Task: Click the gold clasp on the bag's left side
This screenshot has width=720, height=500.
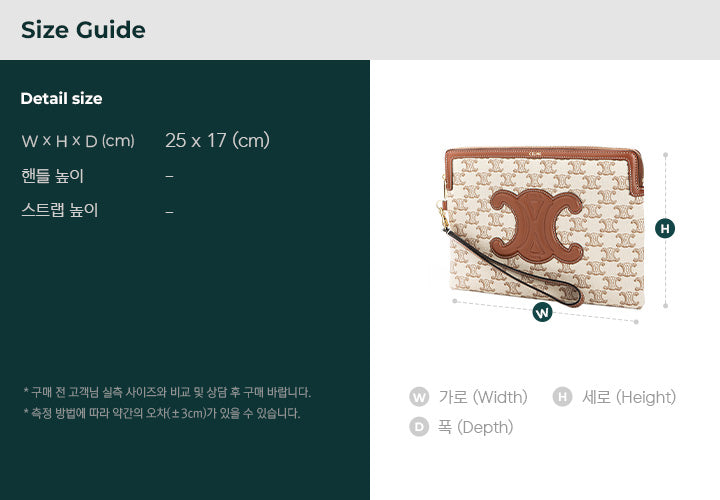Action: [440, 211]
